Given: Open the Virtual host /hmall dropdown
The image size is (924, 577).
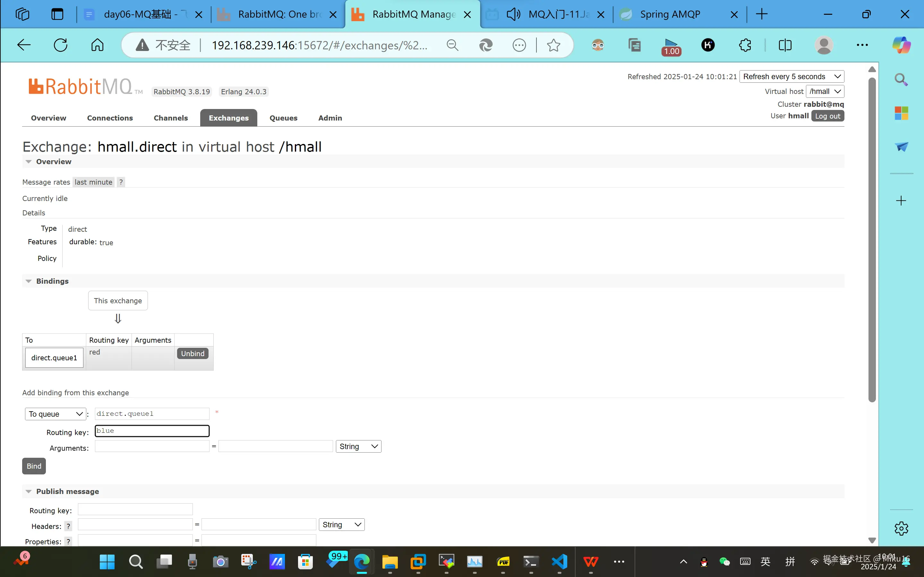Looking at the screenshot, I should (x=825, y=91).
